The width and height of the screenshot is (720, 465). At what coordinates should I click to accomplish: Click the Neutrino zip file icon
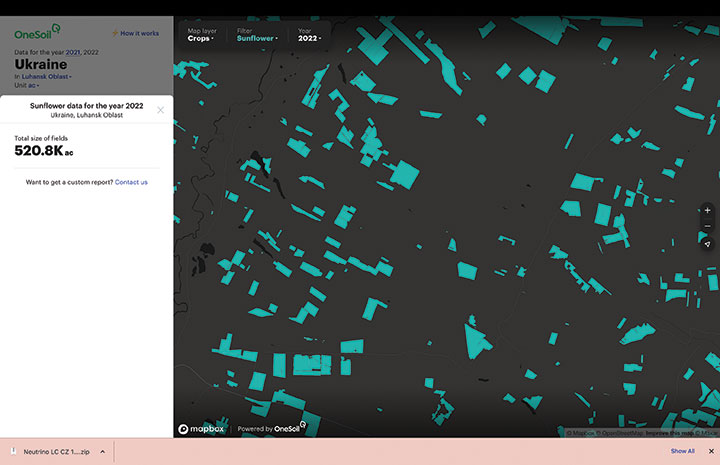pos(13,452)
